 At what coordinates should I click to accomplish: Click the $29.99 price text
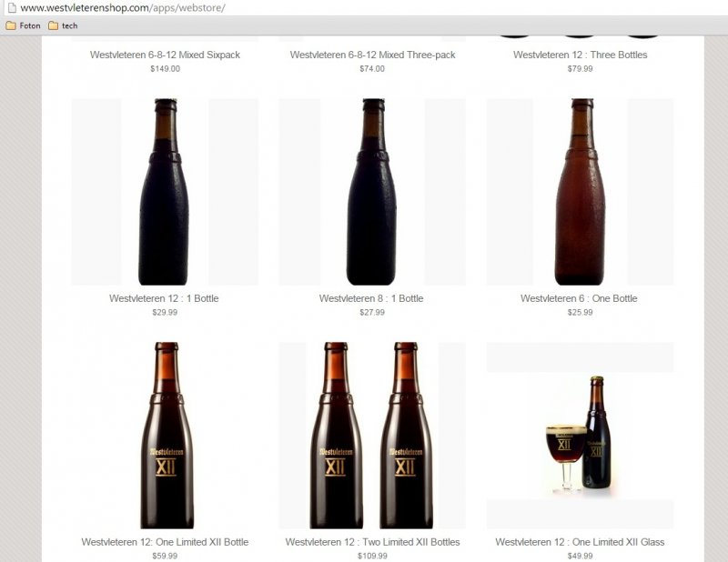click(165, 312)
